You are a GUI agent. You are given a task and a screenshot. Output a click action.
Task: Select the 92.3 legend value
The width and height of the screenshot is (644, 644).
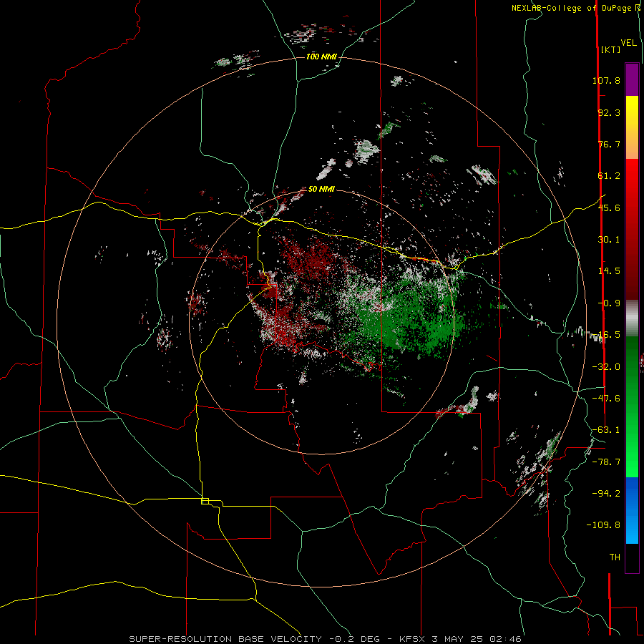(609, 112)
